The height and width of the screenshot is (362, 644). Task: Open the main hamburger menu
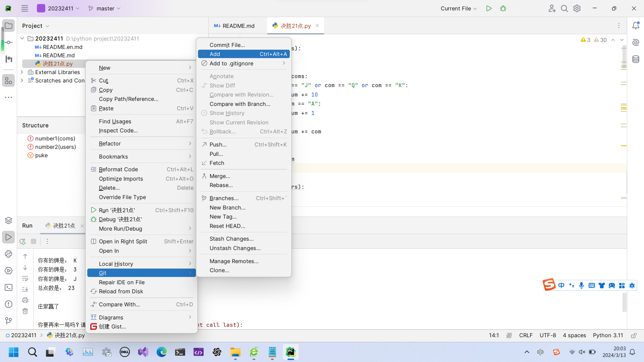(25, 8)
